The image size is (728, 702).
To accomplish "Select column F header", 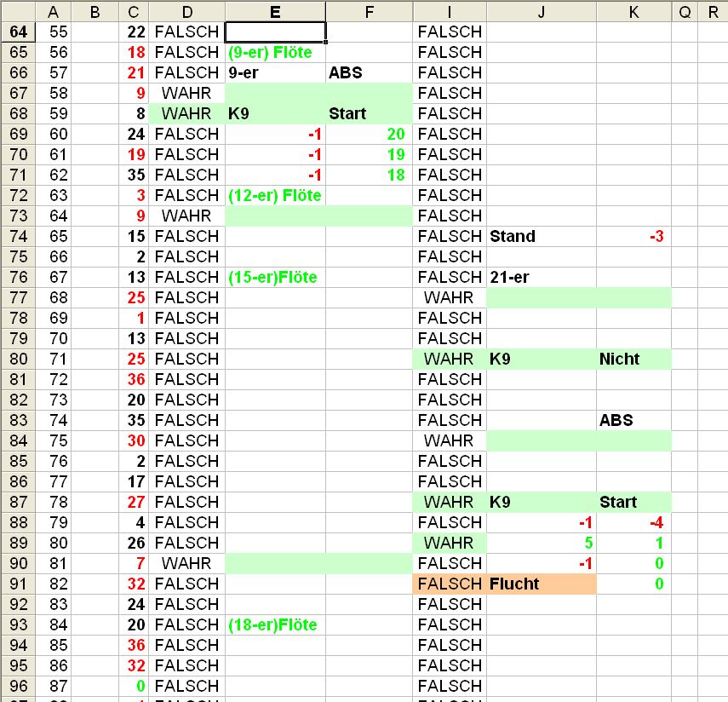I will pos(369,12).
